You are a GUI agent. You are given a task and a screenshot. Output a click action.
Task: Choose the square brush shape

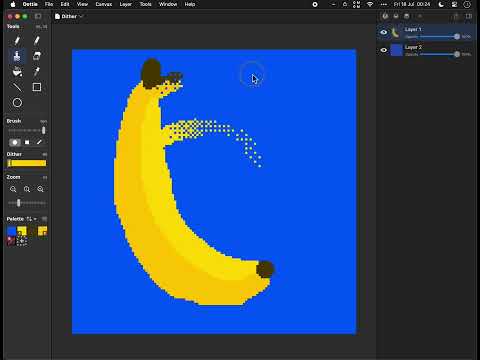click(27, 142)
